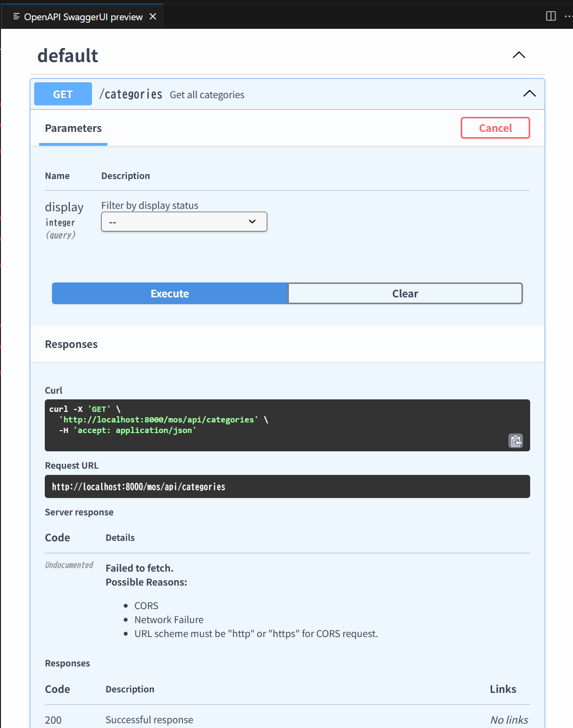Copy the curl command to clipboard
The width and height of the screenshot is (573, 728).
tap(516, 441)
